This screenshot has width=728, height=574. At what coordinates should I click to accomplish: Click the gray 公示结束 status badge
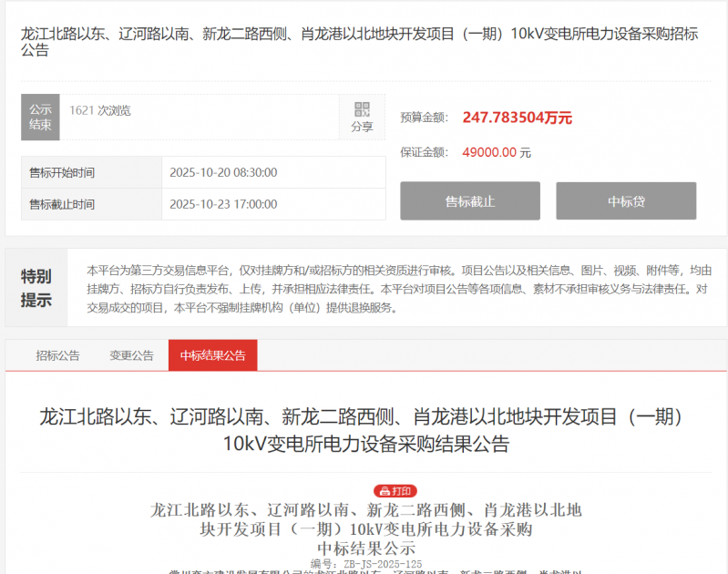click(40, 118)
